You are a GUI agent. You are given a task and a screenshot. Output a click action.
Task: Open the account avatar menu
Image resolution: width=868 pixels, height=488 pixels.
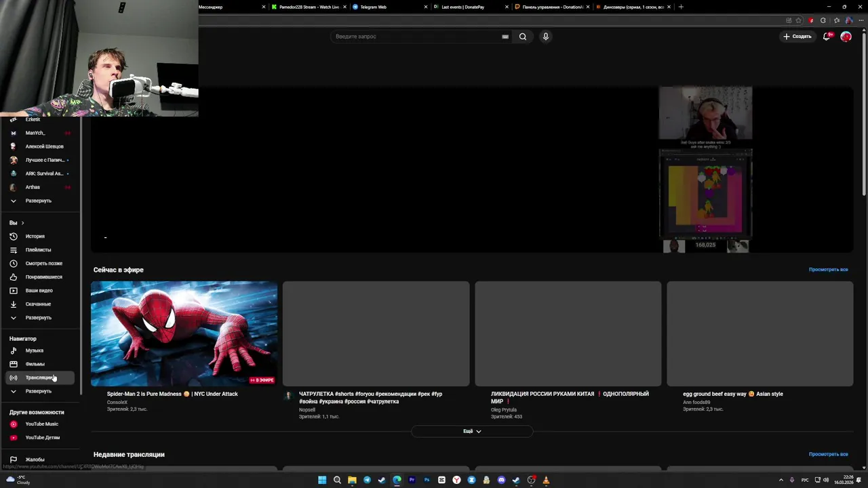(846, 37)
